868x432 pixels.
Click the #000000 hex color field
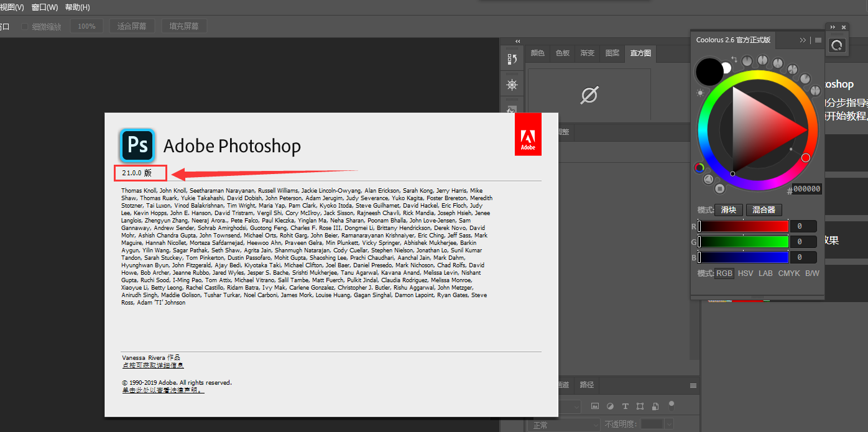click(807, 189)
